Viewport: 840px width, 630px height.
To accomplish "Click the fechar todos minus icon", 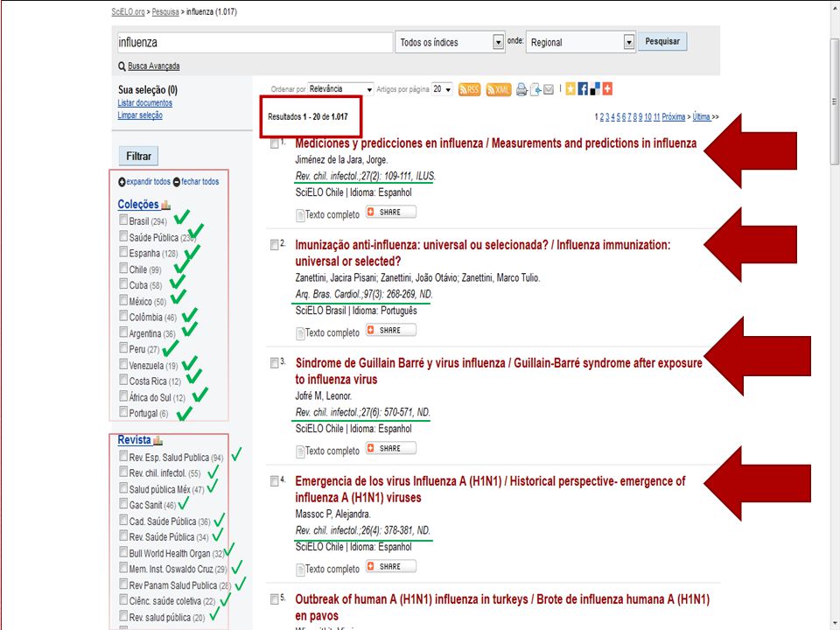I will tap(177, 182).
